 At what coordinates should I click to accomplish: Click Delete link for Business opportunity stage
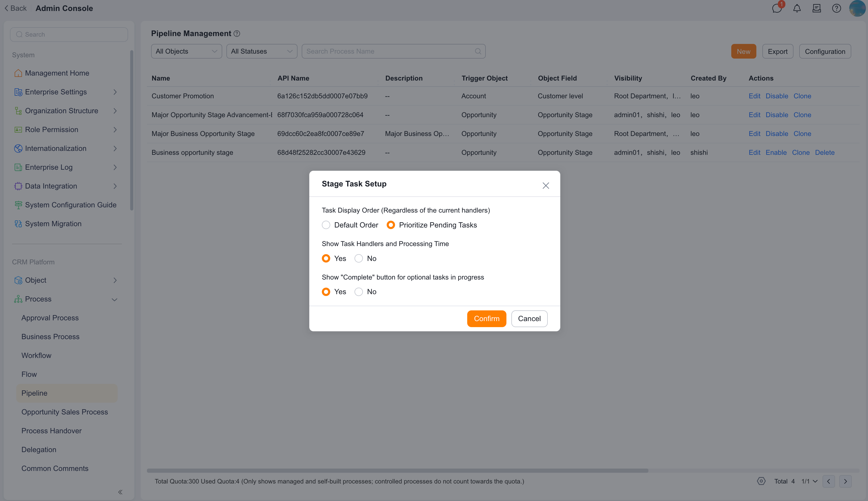[x=825, y=152]
